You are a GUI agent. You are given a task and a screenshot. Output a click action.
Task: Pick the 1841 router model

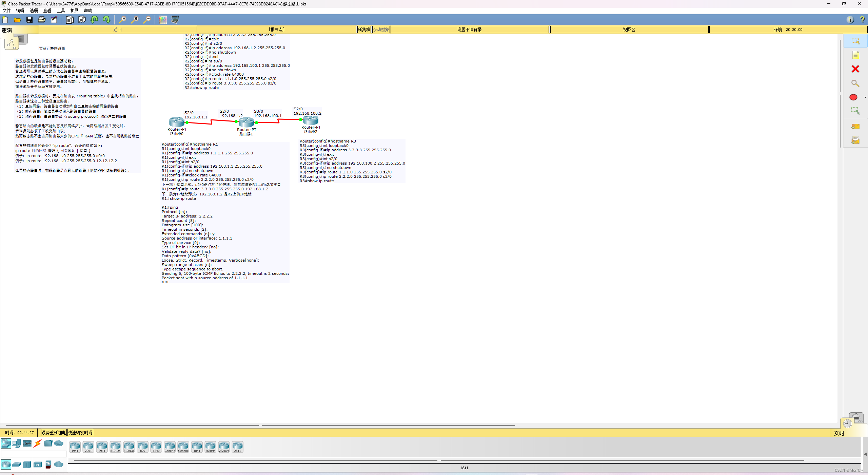197,447
